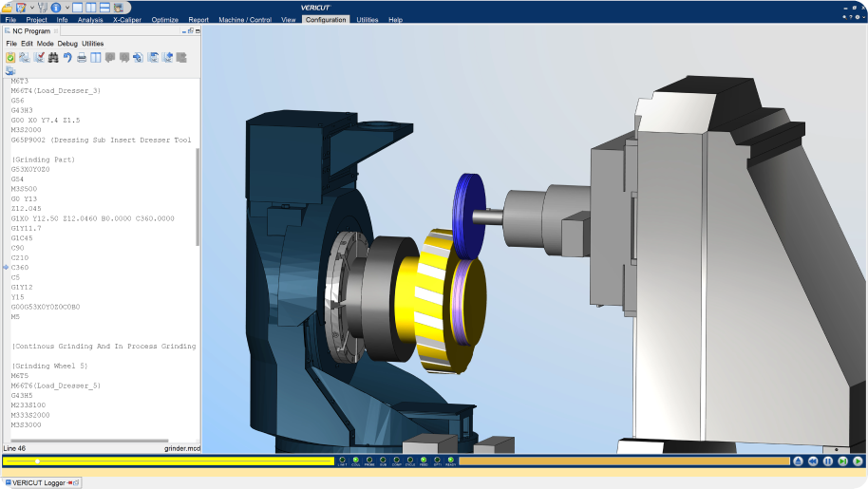Click the green Play to End button

coord(857,461)
